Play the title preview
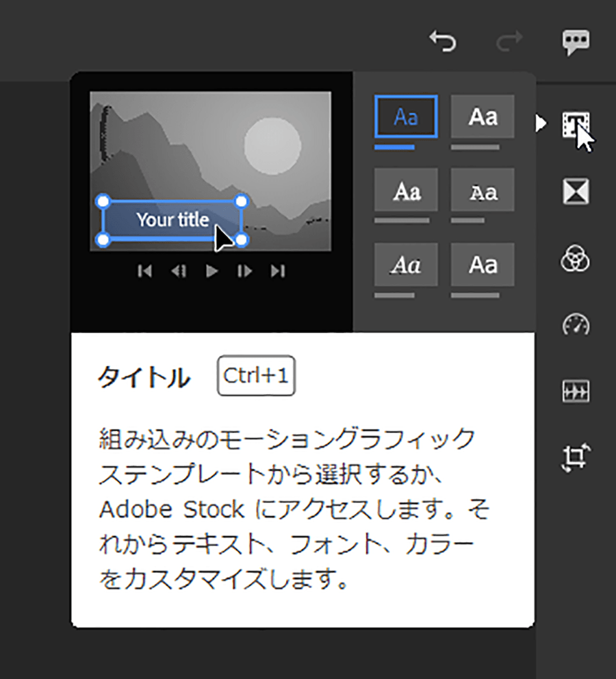The height and width of the screenshot is (679, 616). coord(211,271)
